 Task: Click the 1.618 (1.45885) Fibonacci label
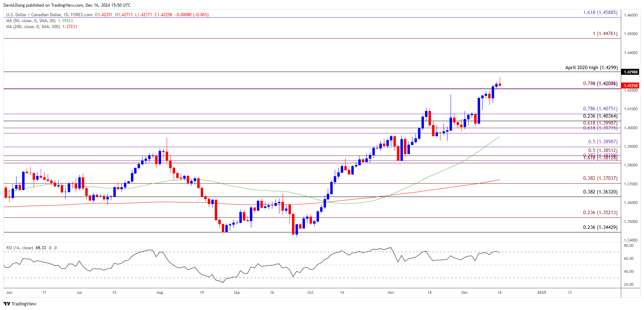600,12
